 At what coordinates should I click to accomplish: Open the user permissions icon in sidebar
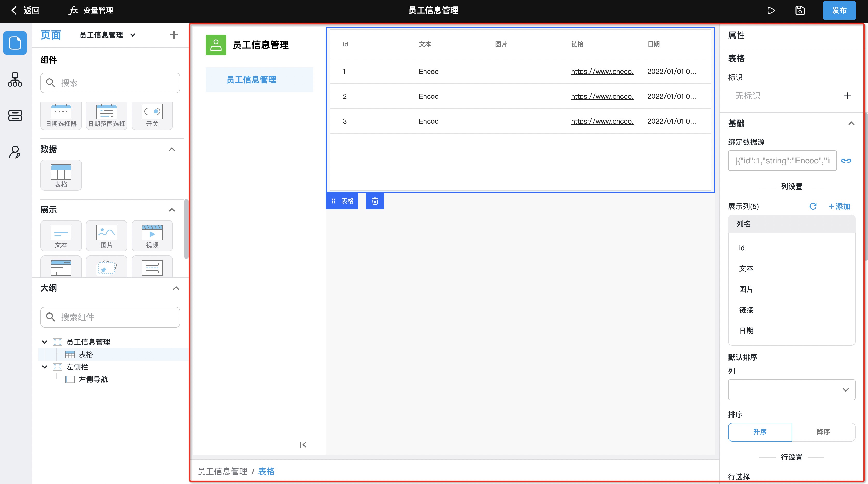[15, 152]
